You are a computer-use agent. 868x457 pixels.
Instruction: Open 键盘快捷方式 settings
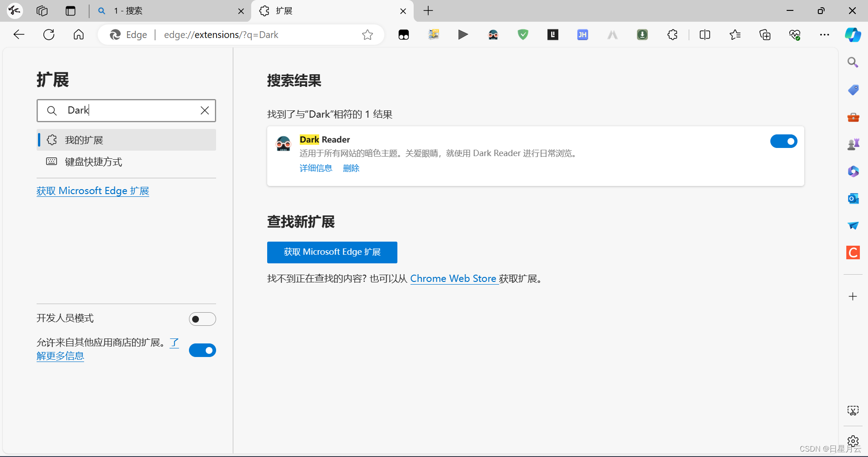(126, 162)
